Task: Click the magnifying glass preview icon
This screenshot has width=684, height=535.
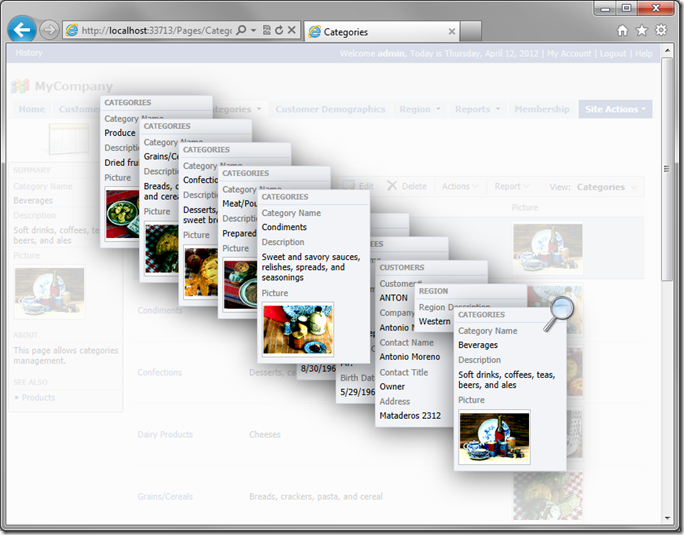Action: tap(559, 313)
